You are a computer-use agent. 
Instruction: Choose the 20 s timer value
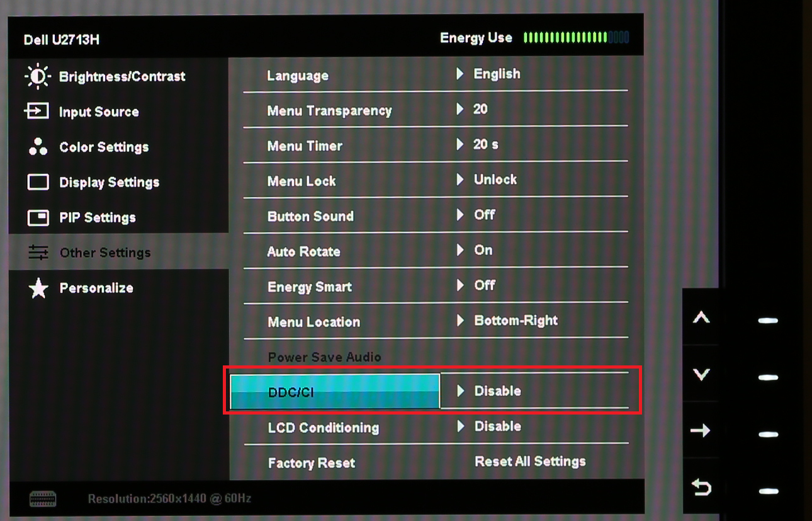pyautogui.click(x=486, y=144)
